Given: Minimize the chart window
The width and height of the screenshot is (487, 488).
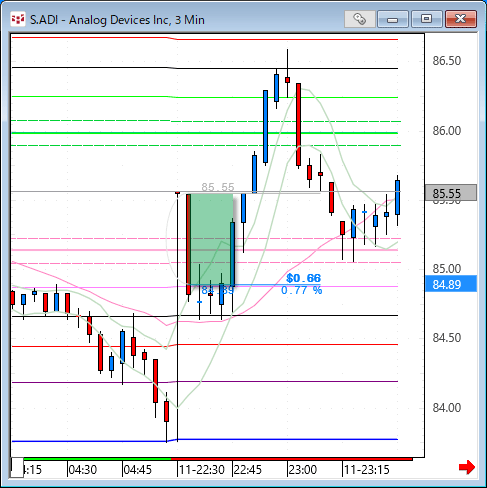Looking at the screenshot, I should [393, 19].
